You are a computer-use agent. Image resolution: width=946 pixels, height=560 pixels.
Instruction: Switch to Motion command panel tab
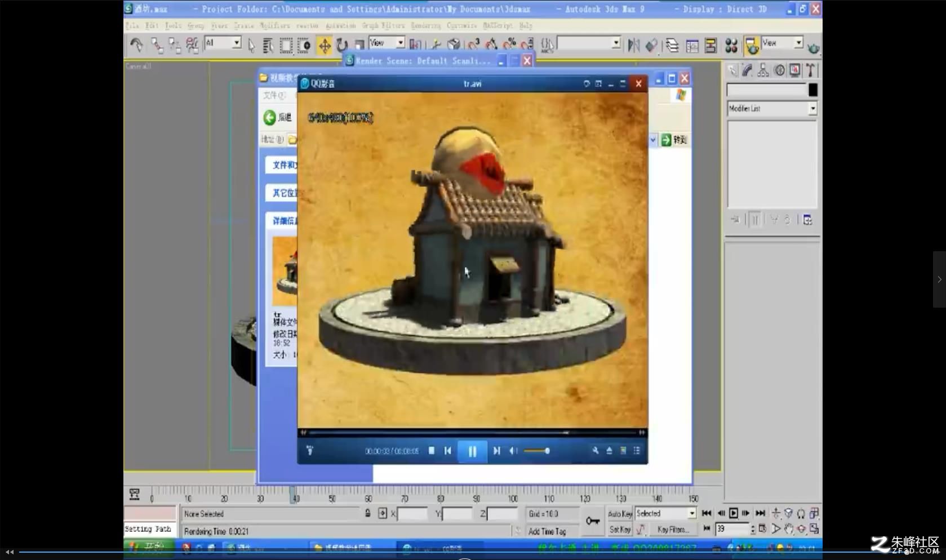click(x=779, y=70)
